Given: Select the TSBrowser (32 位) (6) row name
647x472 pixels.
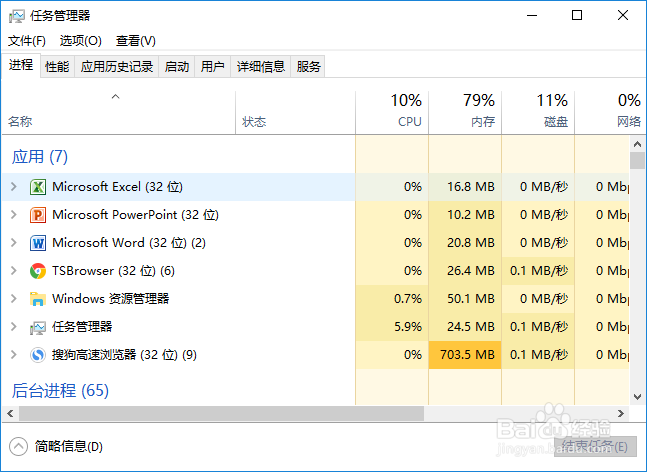Looking at the screenshot, I should [113, 271].
